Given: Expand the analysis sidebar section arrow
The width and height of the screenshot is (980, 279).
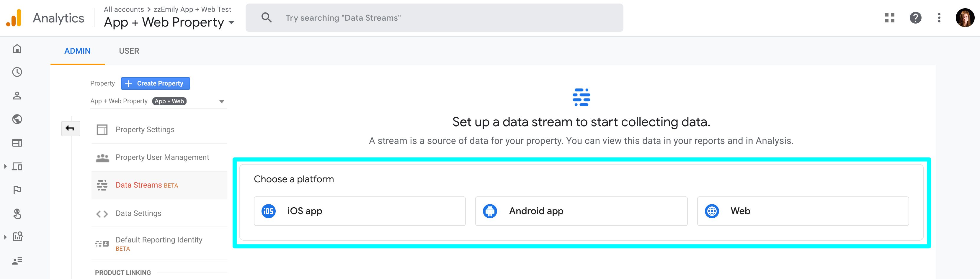Looking at the screenshot, I should pyautogui.click(x=5, y=237).
